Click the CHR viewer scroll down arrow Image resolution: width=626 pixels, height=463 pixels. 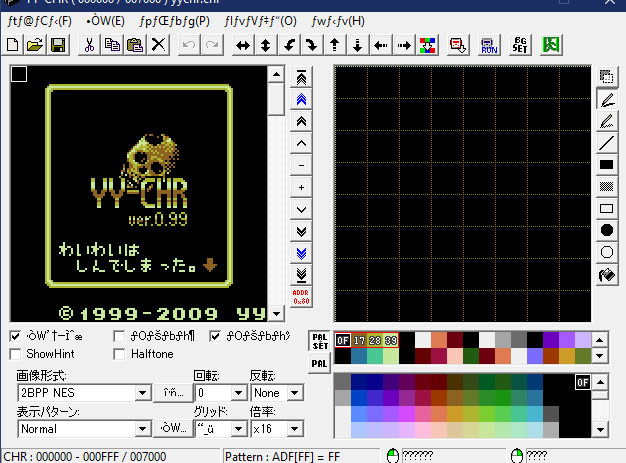coord(276,314)
